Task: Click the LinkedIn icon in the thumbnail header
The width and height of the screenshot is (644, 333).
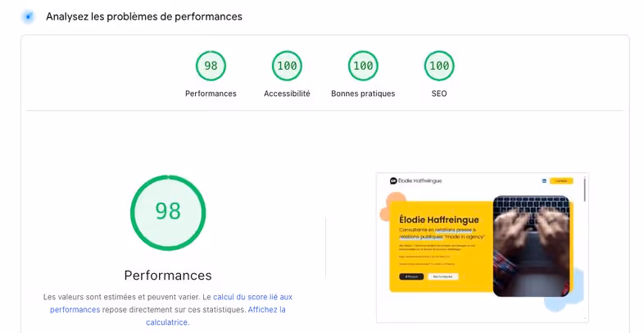Action: coord(544,181)
